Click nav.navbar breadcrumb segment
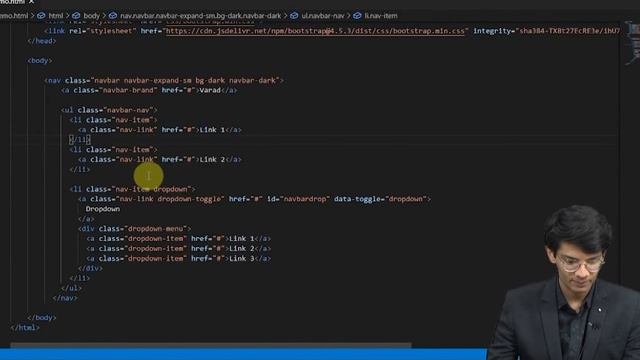The height and width of the screenshot is (360, 640). click(200, 16)
